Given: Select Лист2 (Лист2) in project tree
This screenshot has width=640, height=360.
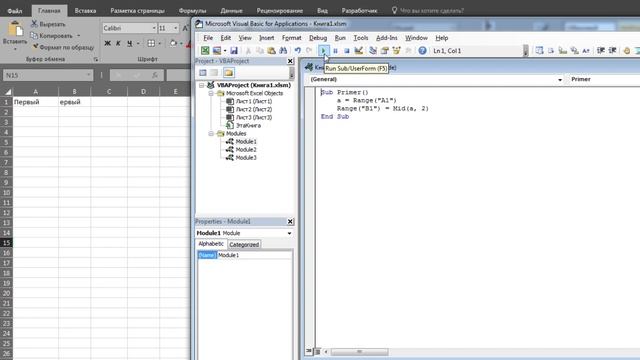Looking at the screenshot, I should pyautogui.click(x=253, y=109).
